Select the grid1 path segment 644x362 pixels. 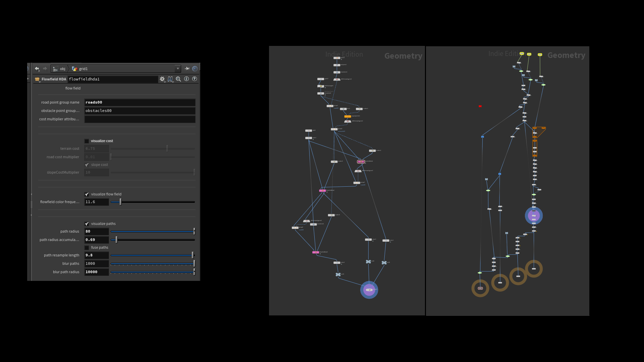tap(83, 69)
